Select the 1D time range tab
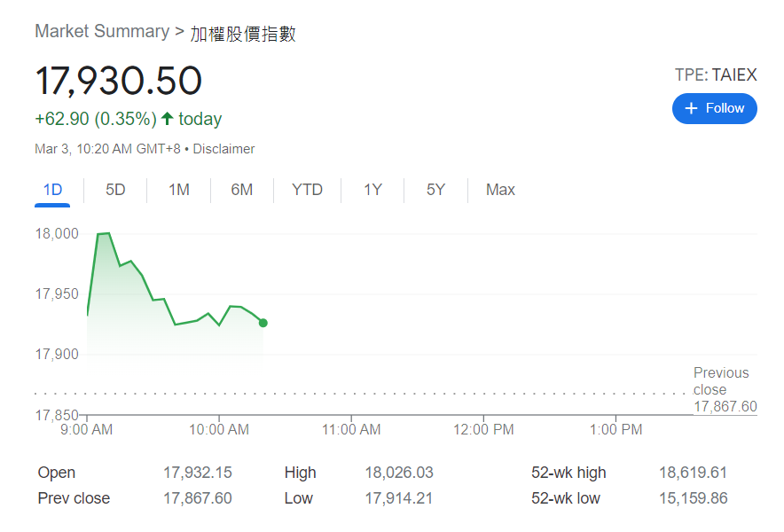Image resolution: width=784 pixels, height=532 pixels. pyautogui.click(x=52, y=190)
